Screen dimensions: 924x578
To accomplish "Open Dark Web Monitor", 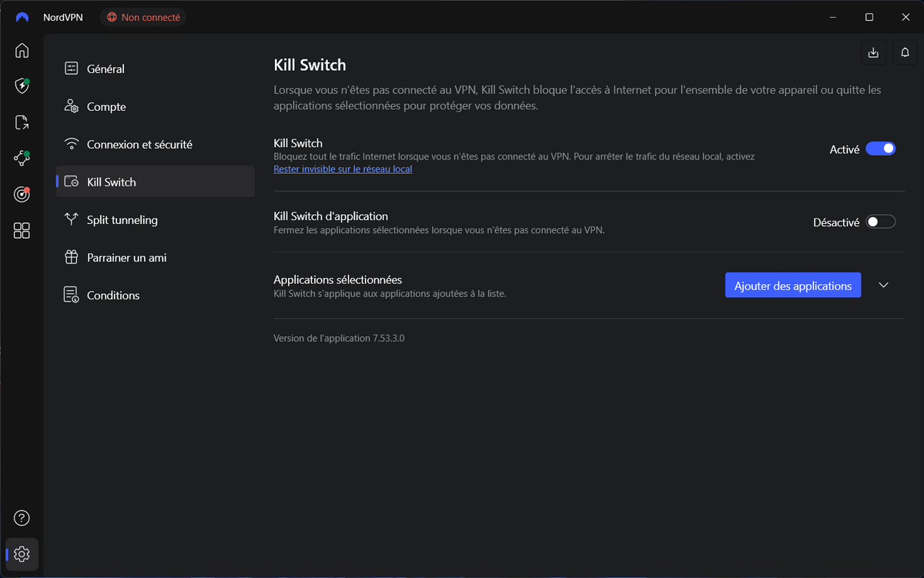I will click(x=21, y=194).
